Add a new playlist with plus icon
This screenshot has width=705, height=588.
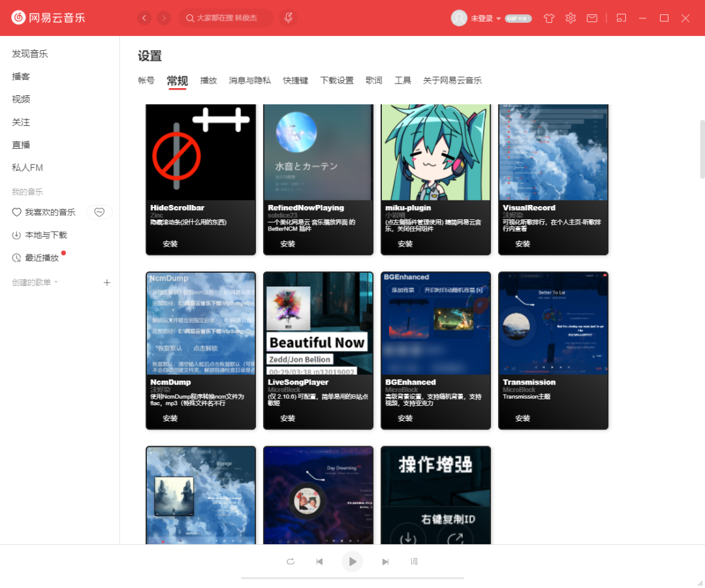click(x=106, y=283)
